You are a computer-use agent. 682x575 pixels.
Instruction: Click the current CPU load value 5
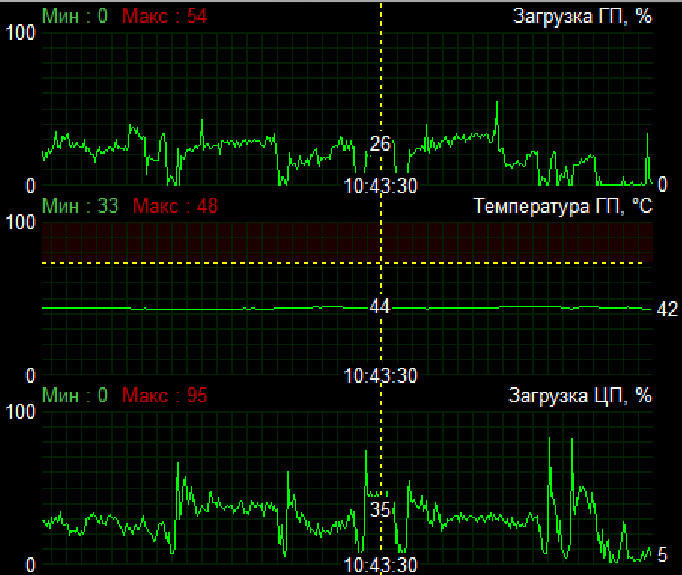coord(662,555)
